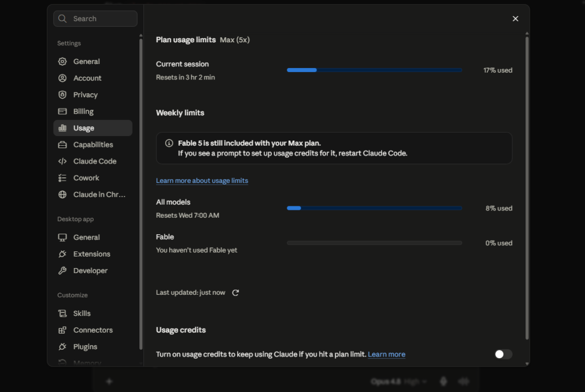
Task: Click the info icon in Fable notice
Action: [x=169, y=143]
